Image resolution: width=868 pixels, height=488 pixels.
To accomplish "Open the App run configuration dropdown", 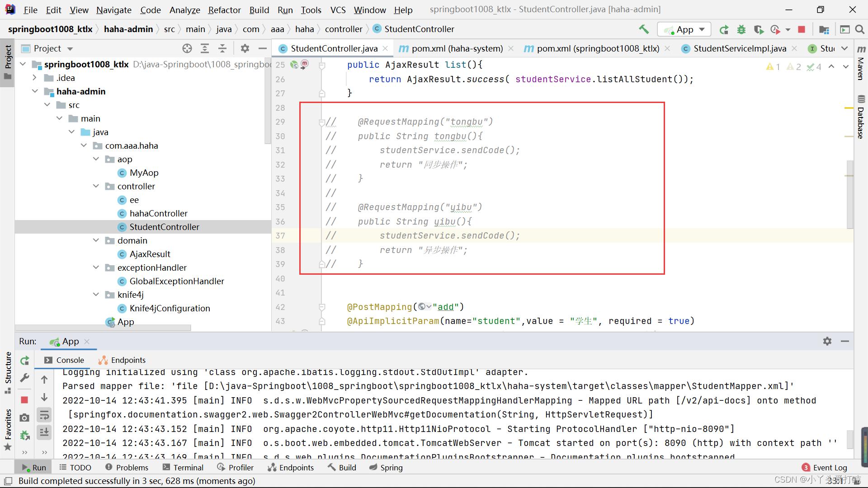I will 684,29.
